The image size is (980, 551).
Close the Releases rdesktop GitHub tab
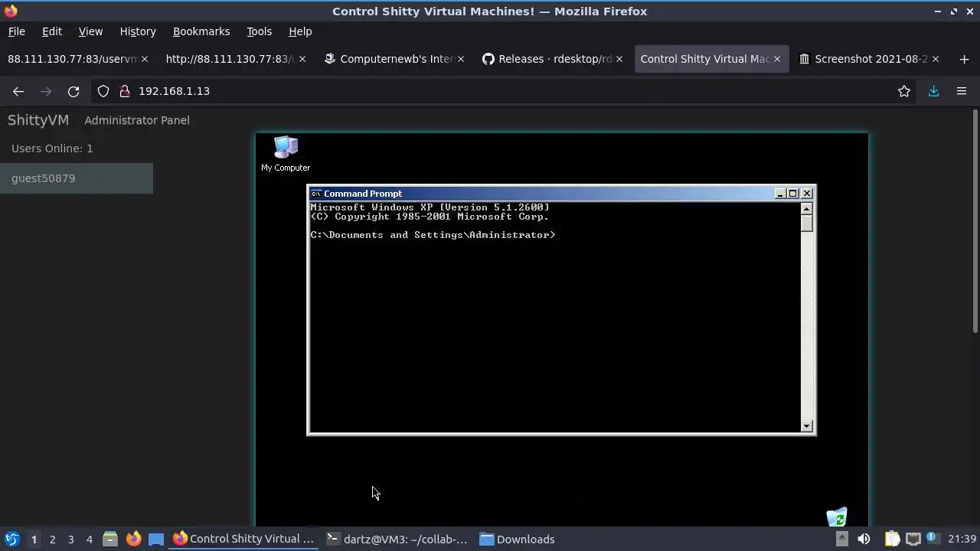click(619, 59)
